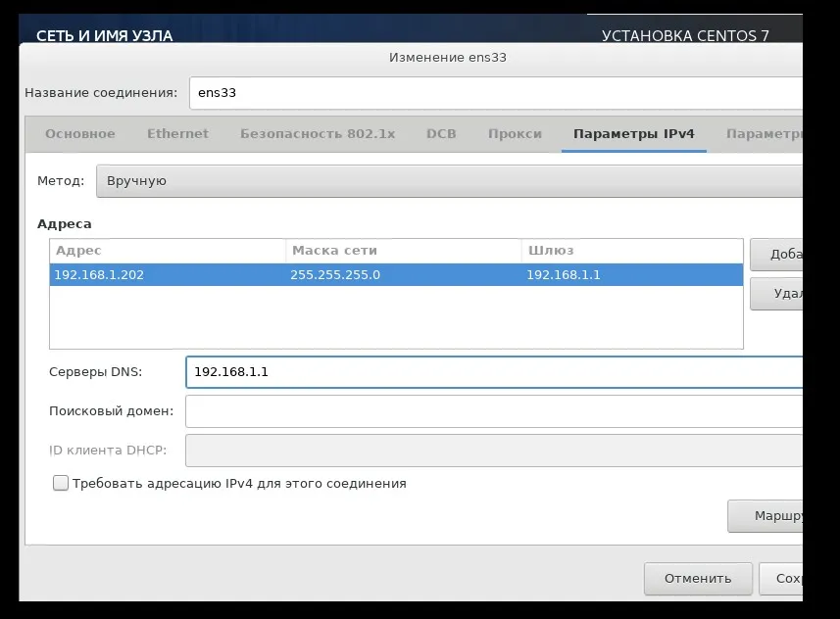Enable Требовать адресацию IPv4 checkbox
The width and height of the screenshot is (840, 619).
(61, 483)
